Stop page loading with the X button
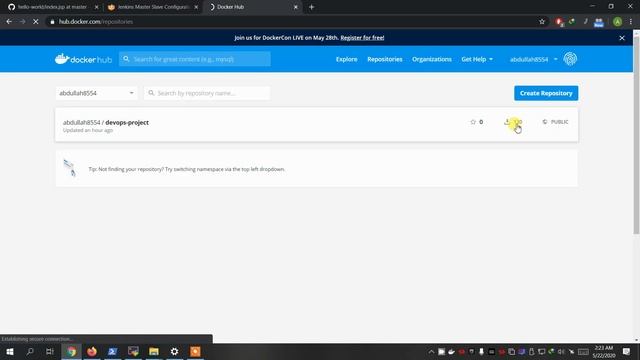 point(36,22)
